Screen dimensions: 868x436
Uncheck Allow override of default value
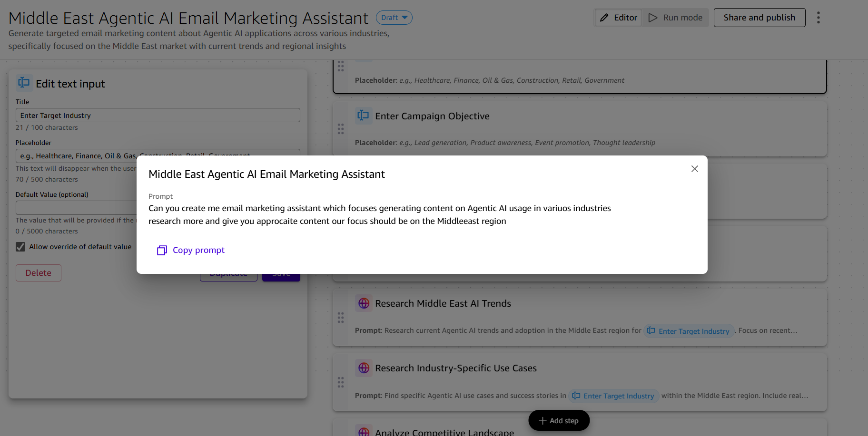tap(20, 246)
